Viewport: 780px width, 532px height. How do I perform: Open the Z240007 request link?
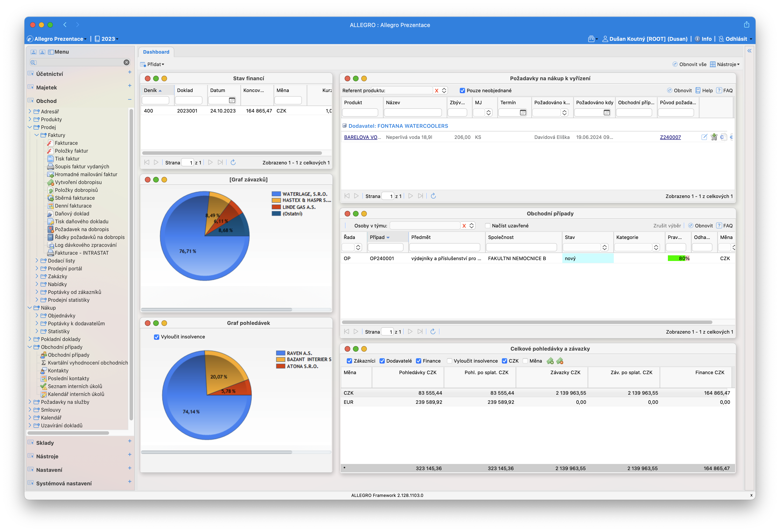coord(670,137)
